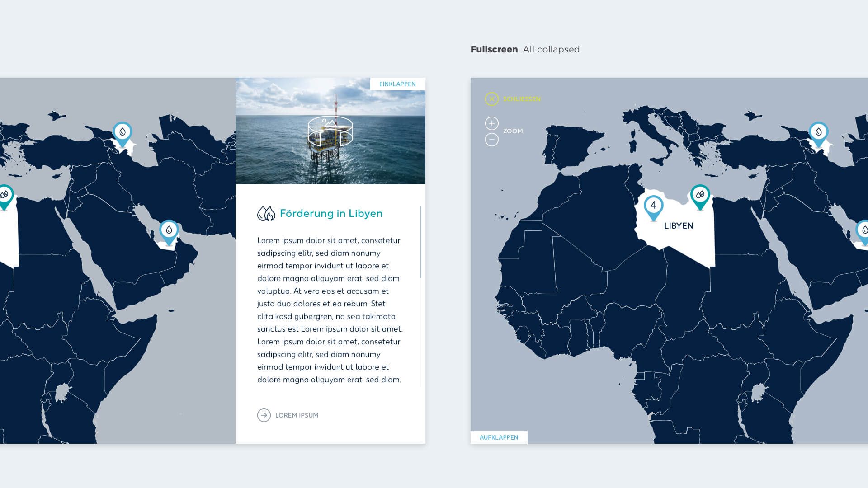Click the partially visible Gulf pin on fullscreen map
The width and height of the screenshot is (868, 488).
click(862, 232)
